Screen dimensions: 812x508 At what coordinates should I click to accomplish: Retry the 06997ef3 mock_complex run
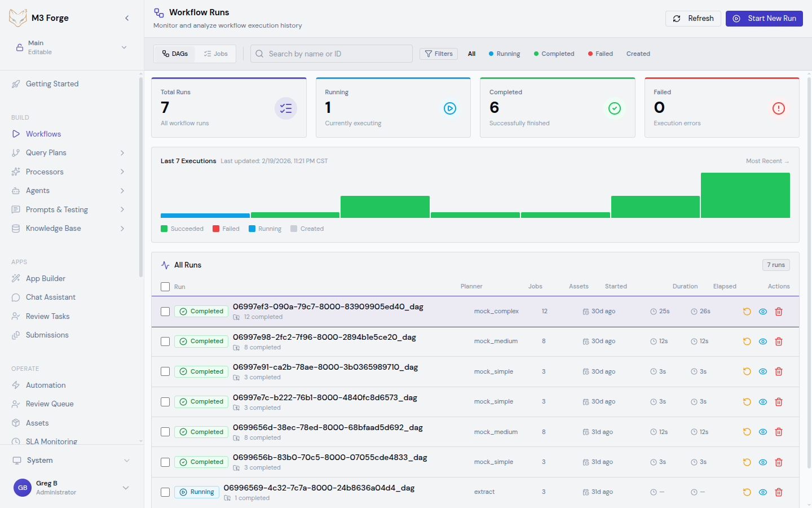747,311
